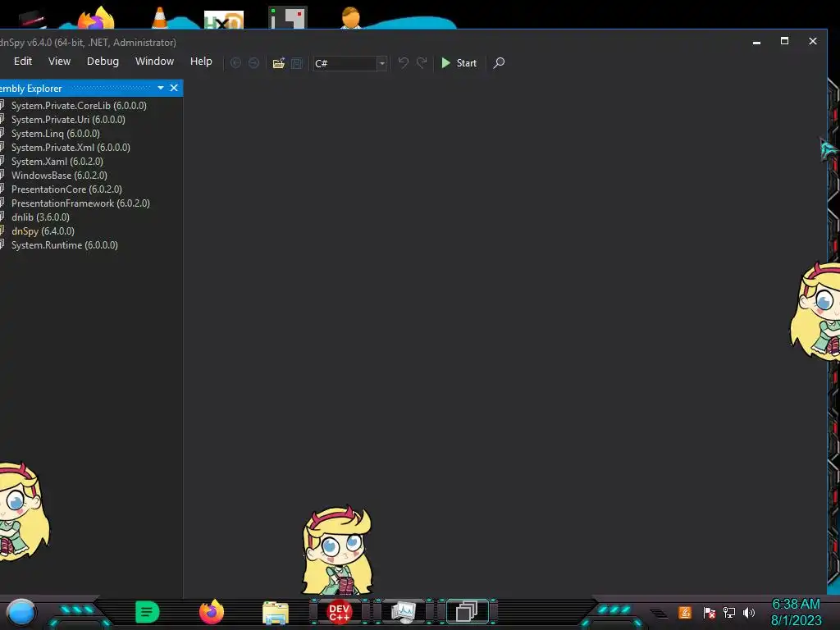Screen dimensions: 840x630
Task: Select WindowsBase (6.0.2.0) assembly
Action: tap(59, 176)
